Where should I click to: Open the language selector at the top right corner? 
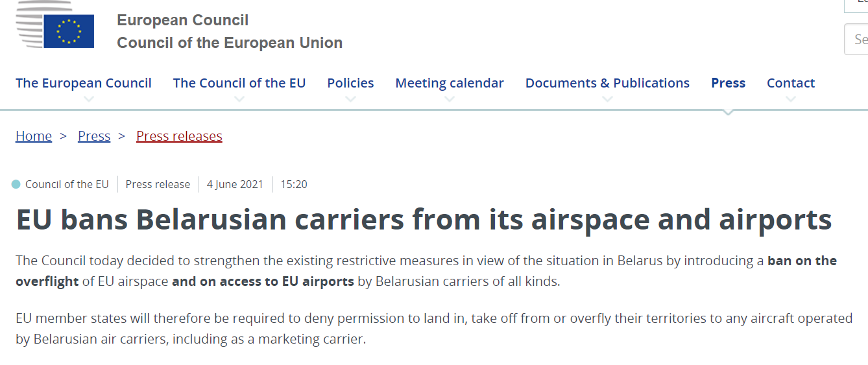(858, 4)
